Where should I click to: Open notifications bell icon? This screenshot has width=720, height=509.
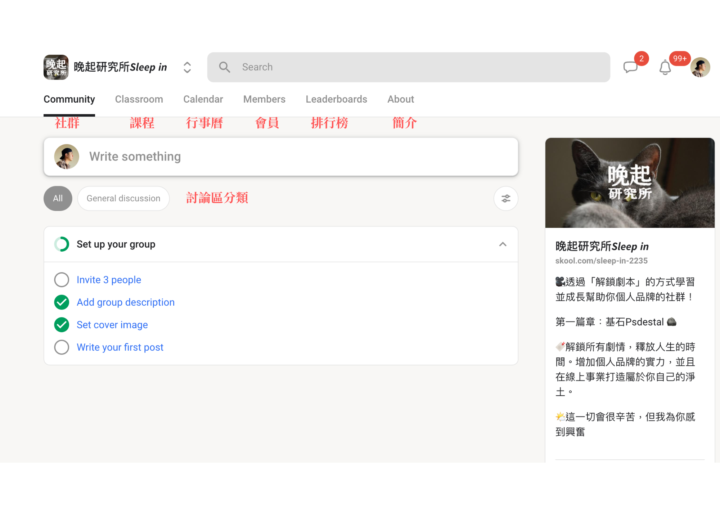point(665,68)
